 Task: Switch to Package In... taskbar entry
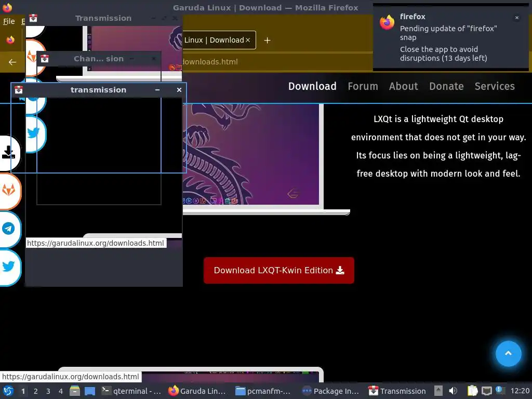pyautogui.click(x=330, y=391)
